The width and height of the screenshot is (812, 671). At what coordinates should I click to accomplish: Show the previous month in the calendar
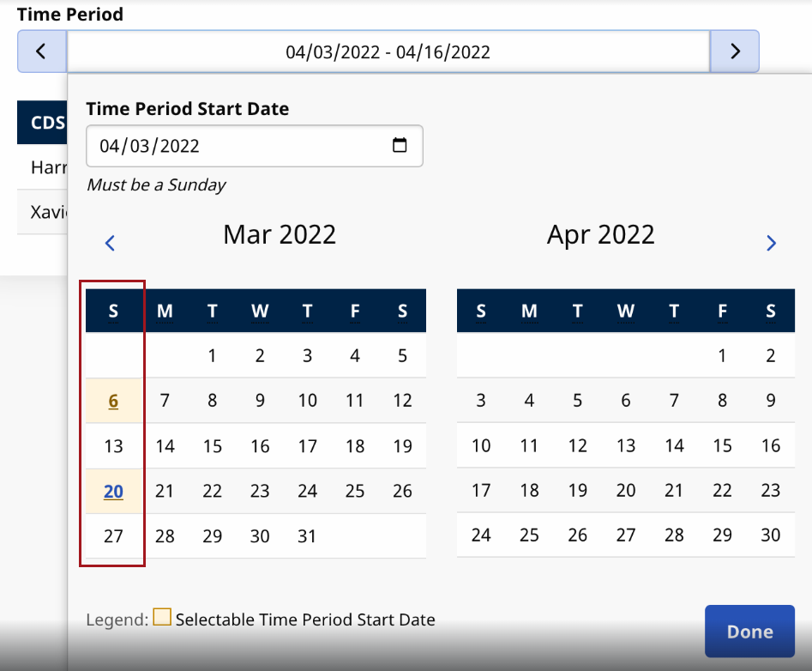point(110,244)
